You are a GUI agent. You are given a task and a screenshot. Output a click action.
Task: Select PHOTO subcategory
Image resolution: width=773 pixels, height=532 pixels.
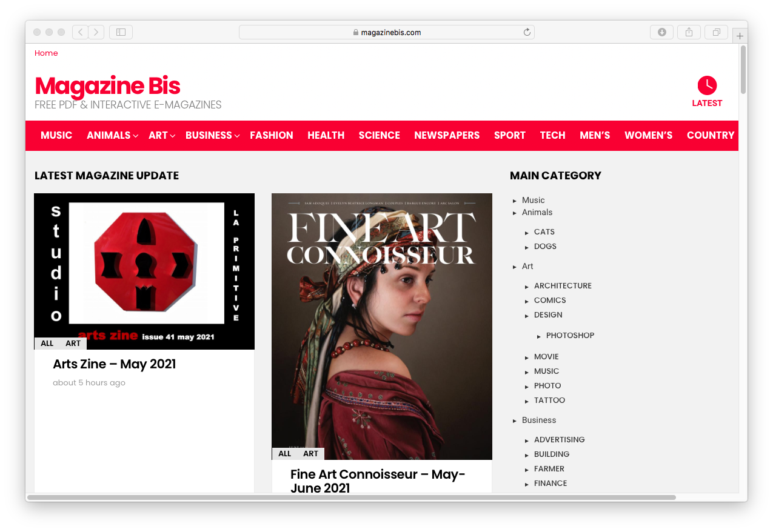point(547,386)
